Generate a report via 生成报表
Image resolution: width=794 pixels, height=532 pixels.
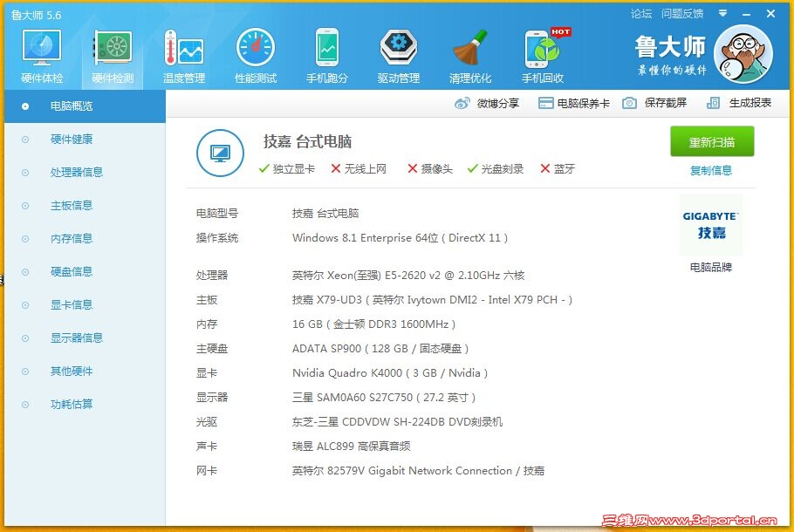tap(749, 102)
